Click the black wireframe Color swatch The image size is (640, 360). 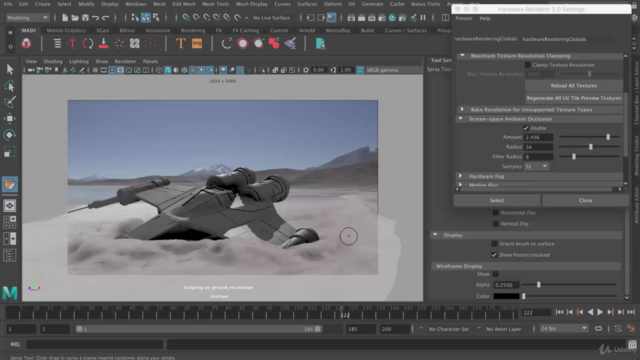[506, 296]
